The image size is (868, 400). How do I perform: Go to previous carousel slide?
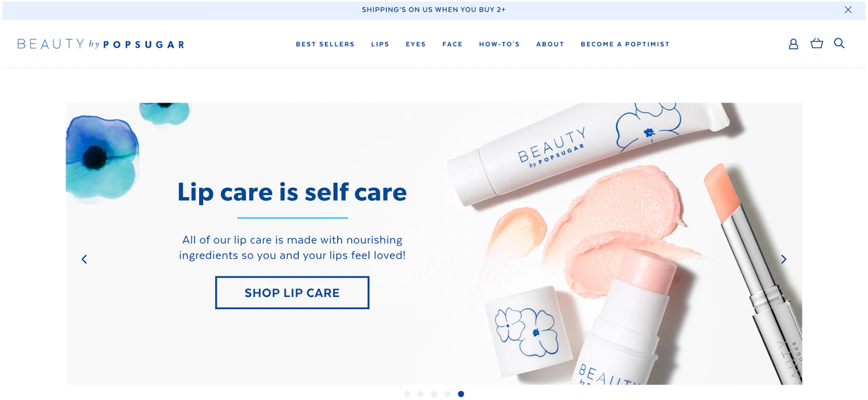tap(84, 259)
